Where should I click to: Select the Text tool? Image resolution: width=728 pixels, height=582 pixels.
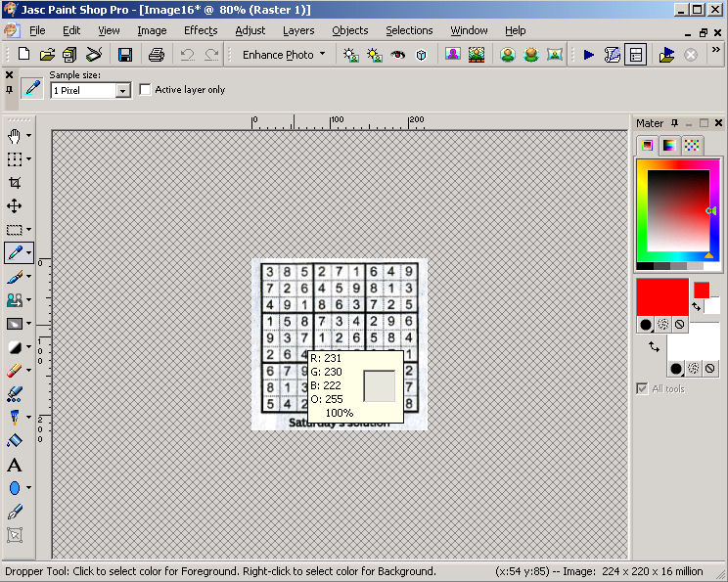[x=15, y=466]
